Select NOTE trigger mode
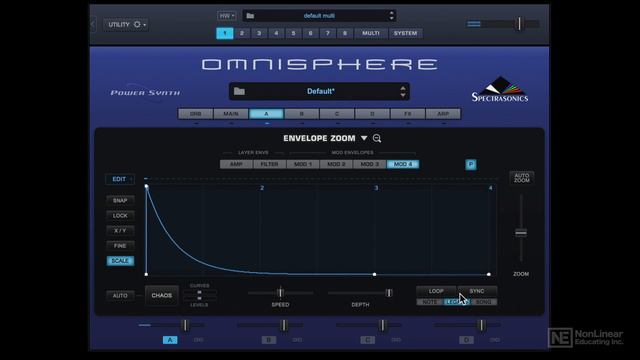 coord(429,302)
